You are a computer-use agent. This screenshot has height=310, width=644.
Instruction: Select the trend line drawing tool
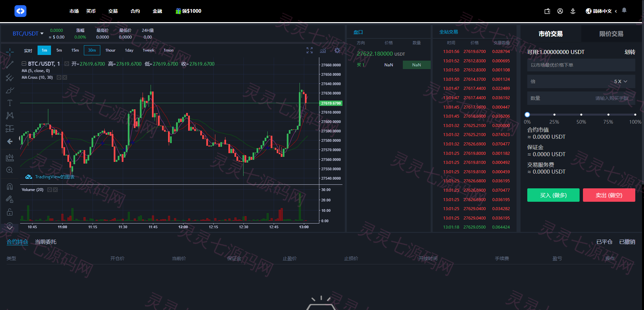click(x=10, y=65)
